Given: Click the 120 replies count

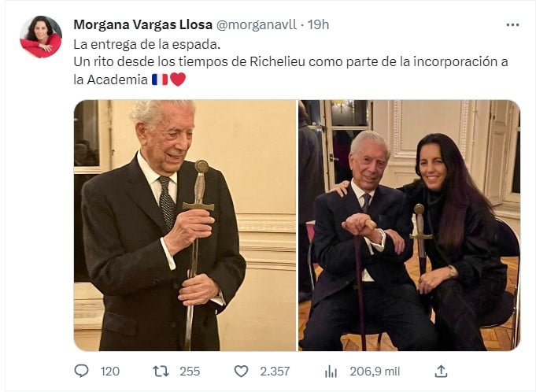Looking at the screenshot, I should (109, 371).
